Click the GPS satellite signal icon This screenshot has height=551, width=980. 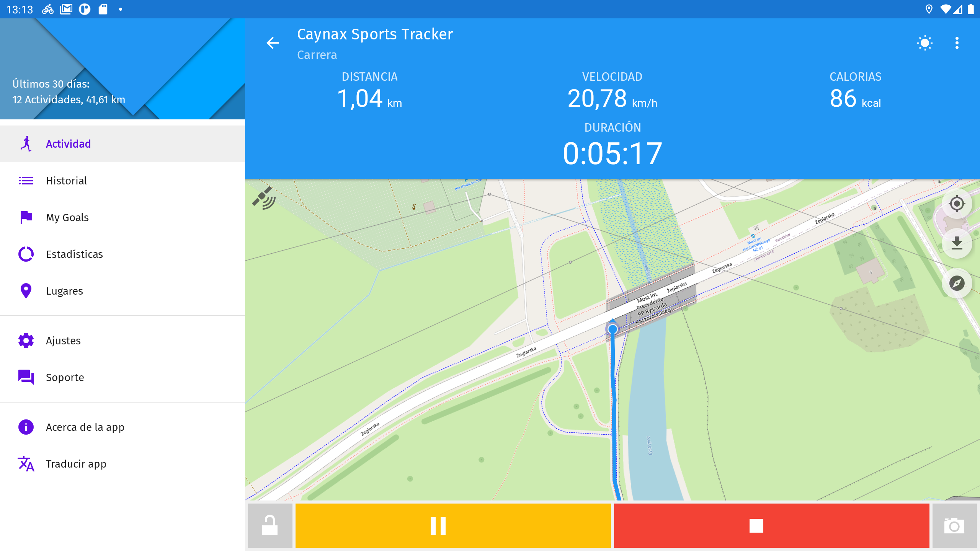264,198
